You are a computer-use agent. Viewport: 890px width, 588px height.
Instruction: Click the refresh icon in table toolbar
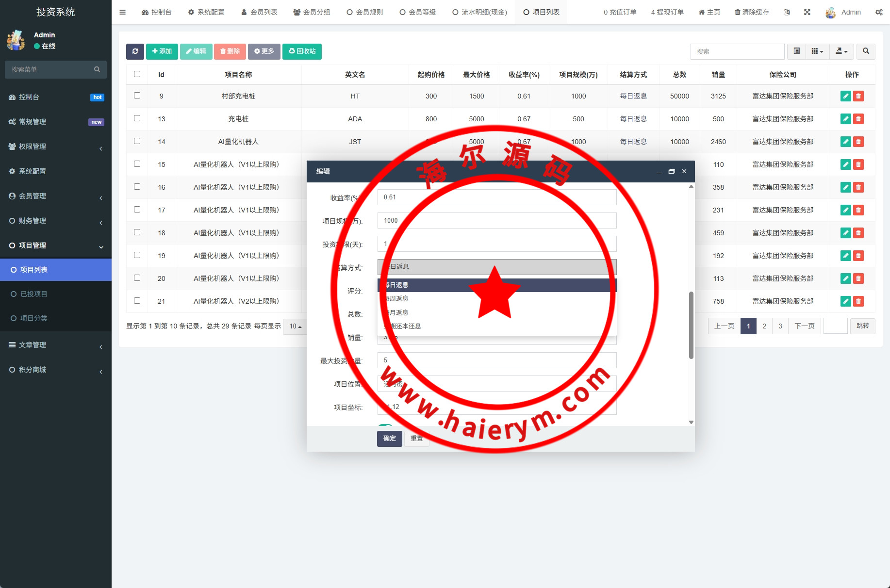pyautogui.click(x=135, y=51)
